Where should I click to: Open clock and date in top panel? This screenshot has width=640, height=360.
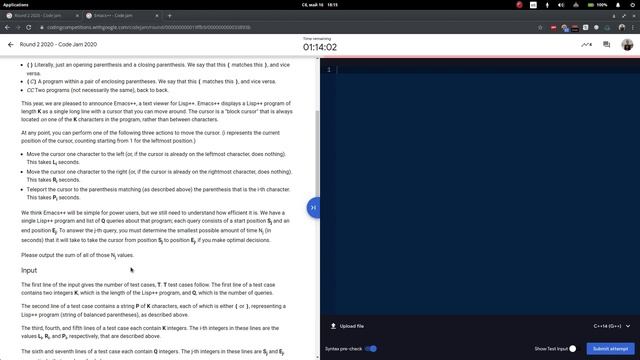tap(320, 5)
